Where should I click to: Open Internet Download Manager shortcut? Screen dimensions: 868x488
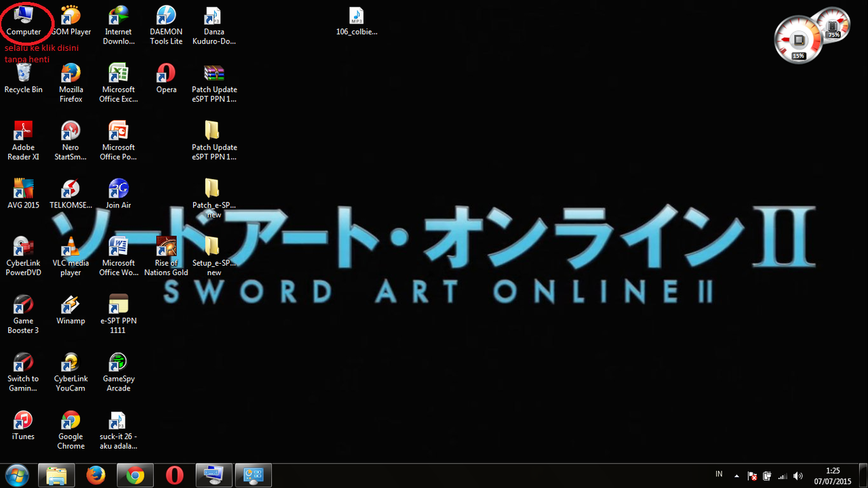click(119, 25)
